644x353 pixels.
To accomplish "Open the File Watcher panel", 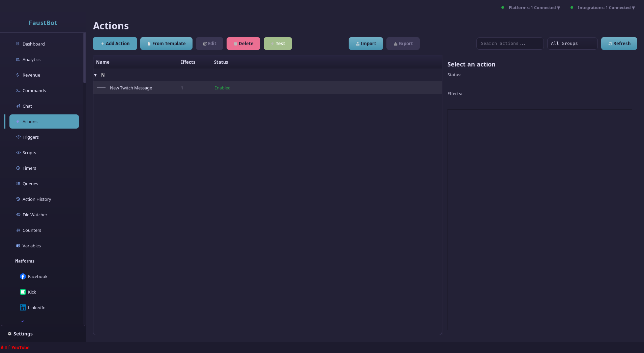I will (x=35, y=215).
